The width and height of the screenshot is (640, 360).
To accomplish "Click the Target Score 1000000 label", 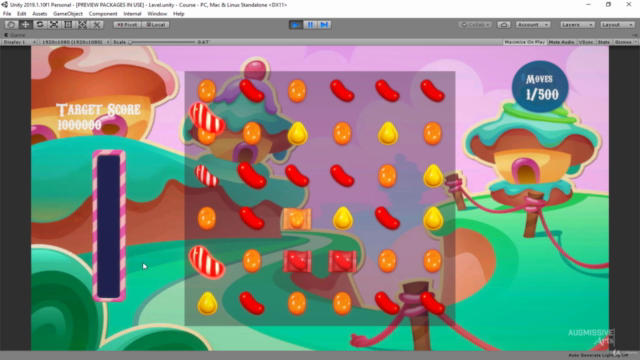I will coord(98,117).
